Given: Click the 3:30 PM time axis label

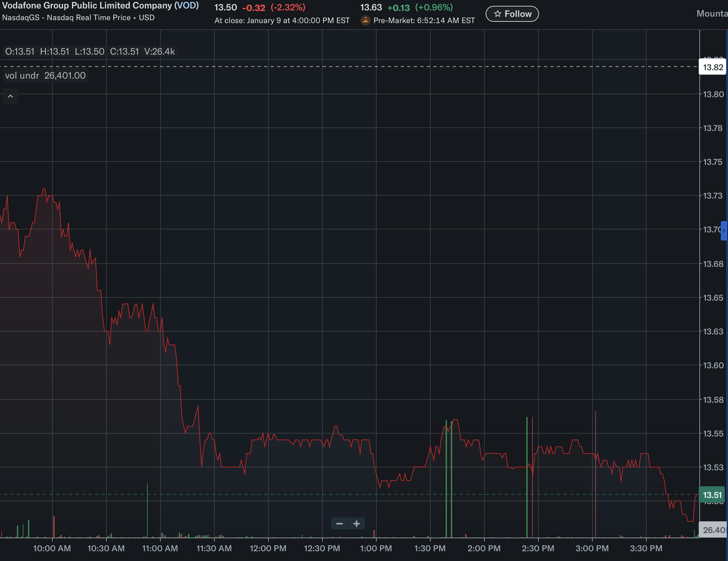Looking at the screenshot, I should point(646,548).
